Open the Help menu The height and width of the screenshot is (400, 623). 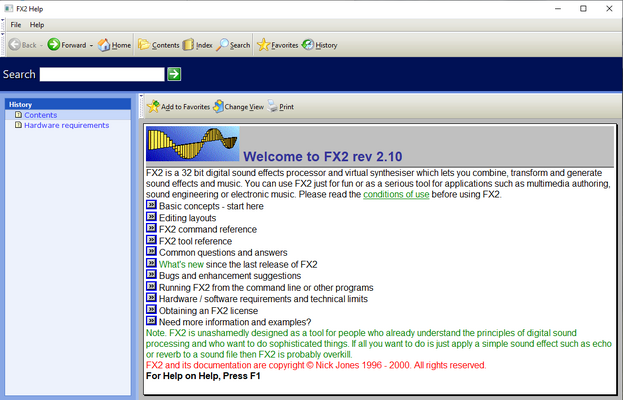point(37,25)
